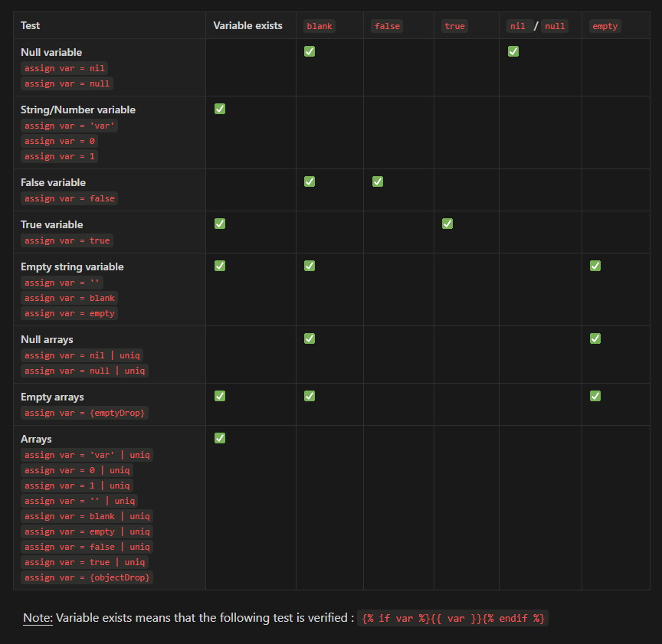The width and height of the screenshot is (662, 644).
Task: Click Null arrays empty checkmark
Action: point(595,338)
